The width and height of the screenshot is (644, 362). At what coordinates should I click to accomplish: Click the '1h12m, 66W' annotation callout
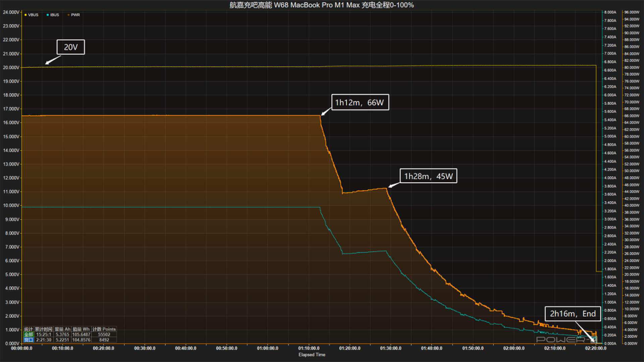(x=360, y=102)
